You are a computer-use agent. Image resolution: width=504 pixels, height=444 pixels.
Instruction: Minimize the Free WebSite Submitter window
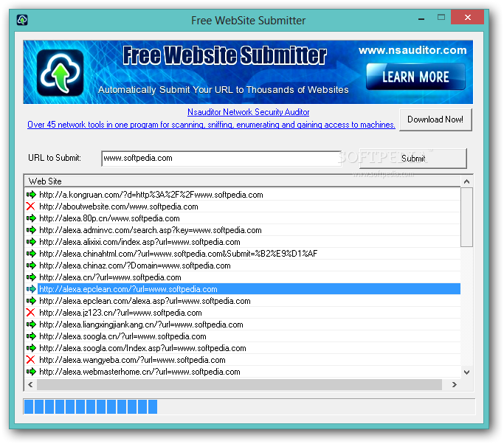421,18
